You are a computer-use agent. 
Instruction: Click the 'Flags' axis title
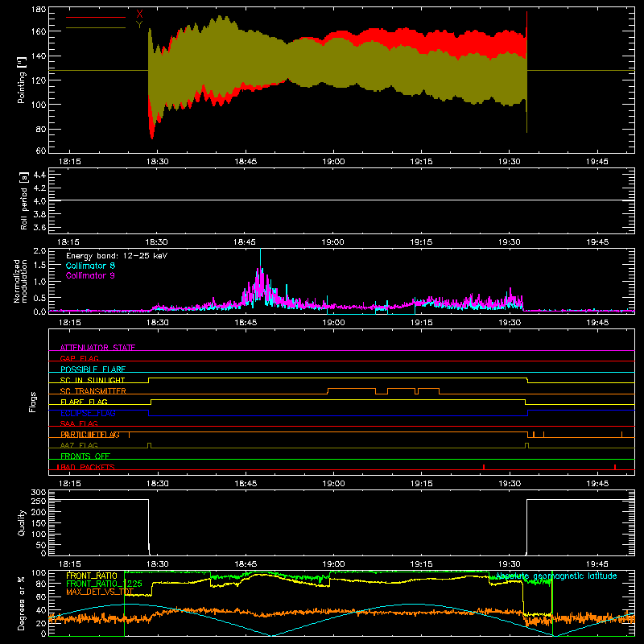(33, 402)
